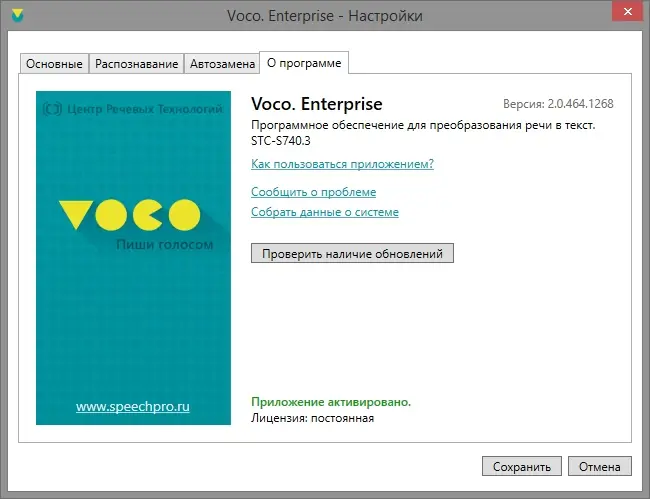Click the Отмена button
Image resolution: width=650 pixels, height=499 pixels.
[x=600, y=467]
